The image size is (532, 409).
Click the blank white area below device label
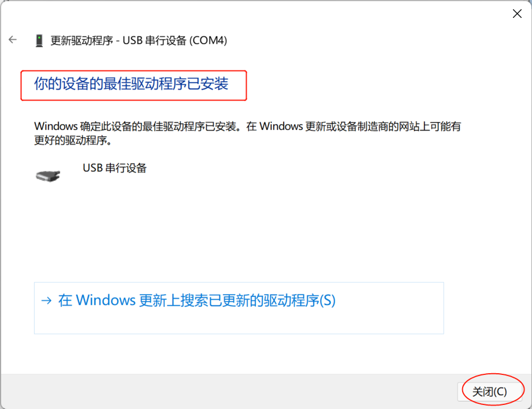pos(237,231)
